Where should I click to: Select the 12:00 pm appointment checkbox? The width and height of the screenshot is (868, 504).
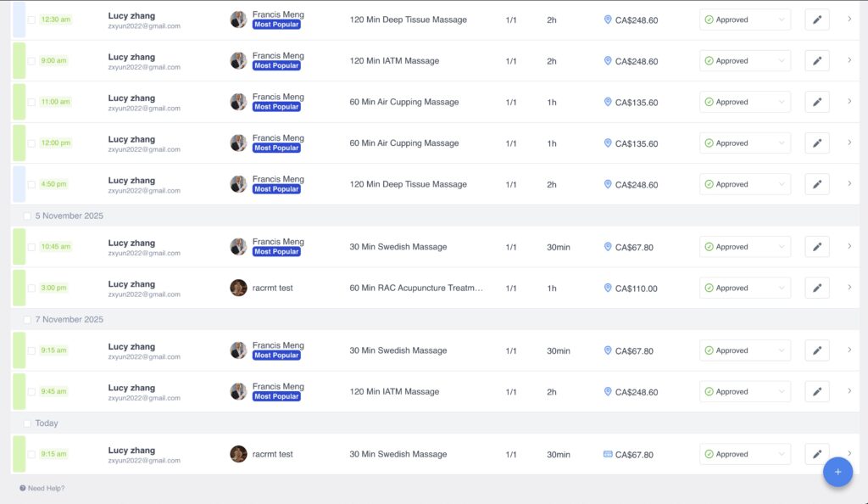click(x=31, y=143)
